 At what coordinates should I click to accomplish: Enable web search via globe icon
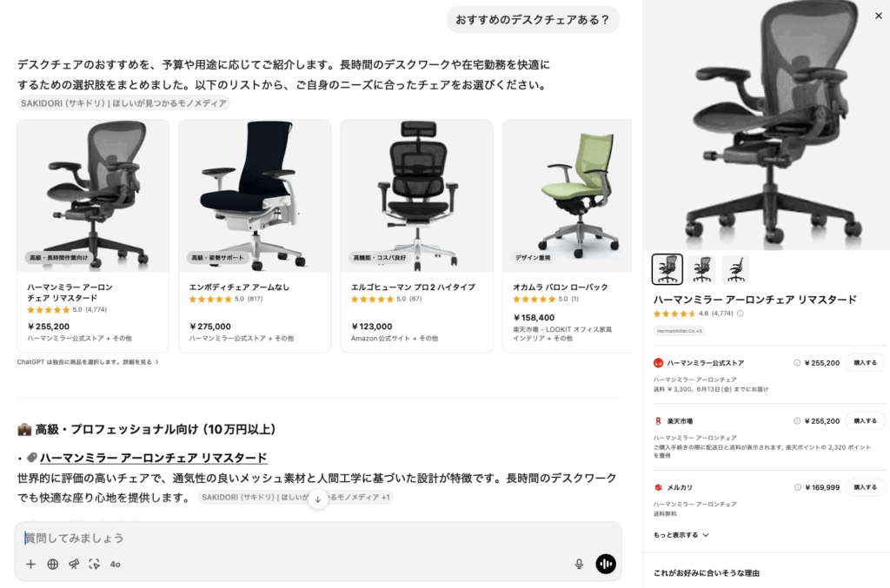pos(53,565)
